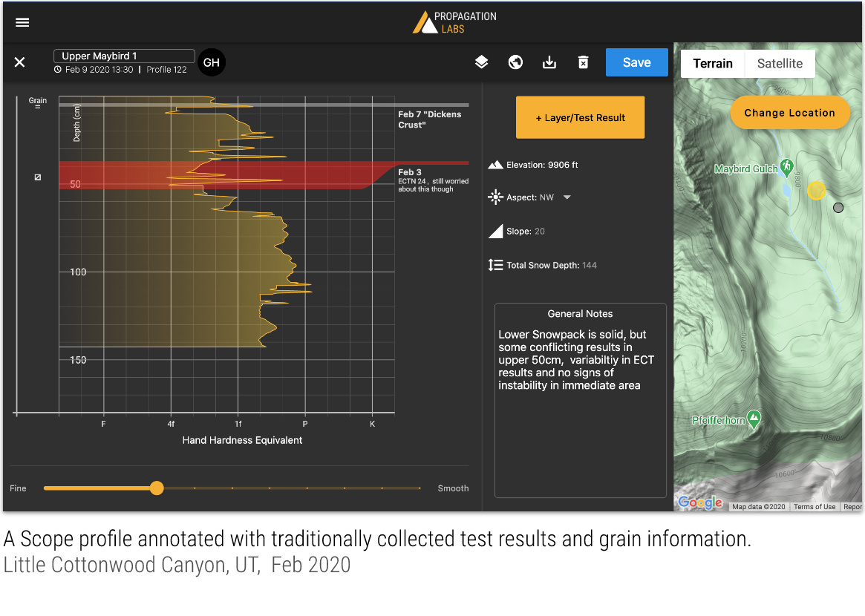Add a Layer/Test Result
865x616 pixels.
click(580, 117)
